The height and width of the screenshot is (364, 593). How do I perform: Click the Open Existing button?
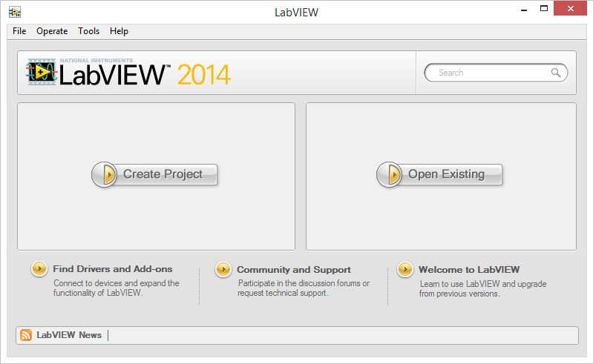pyautogui.click(x=439, y=174)
